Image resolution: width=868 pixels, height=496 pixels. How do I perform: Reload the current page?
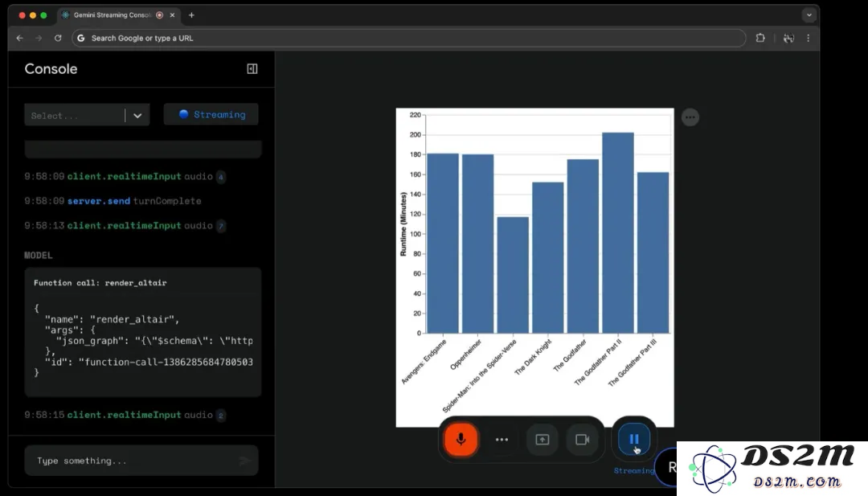click(58, 39)
